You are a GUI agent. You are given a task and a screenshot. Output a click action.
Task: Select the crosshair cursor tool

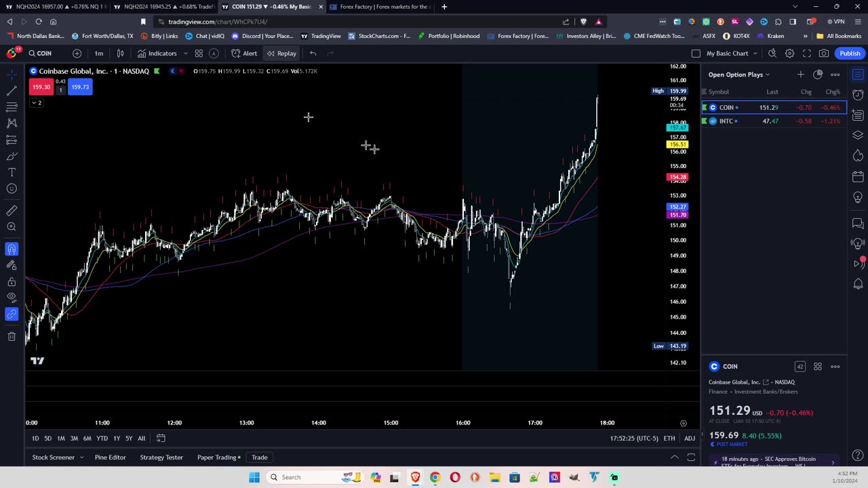(12, 74)
